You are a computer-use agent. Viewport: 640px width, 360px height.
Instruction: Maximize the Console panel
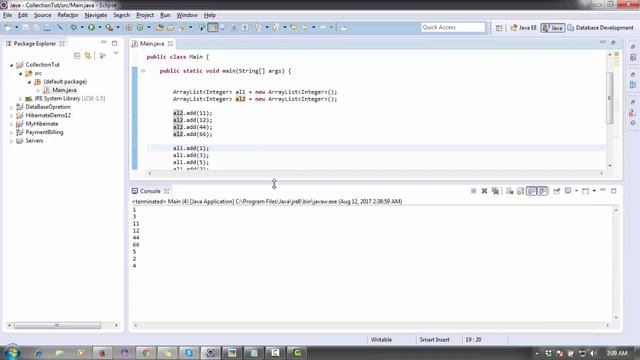tap(613, 191)
